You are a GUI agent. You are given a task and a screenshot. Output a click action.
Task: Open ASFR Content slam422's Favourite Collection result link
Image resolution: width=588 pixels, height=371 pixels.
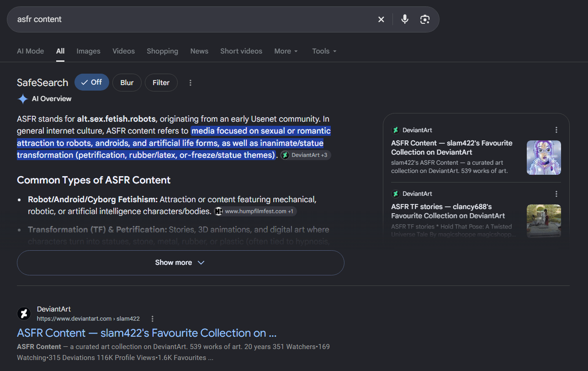coord(147,333)
